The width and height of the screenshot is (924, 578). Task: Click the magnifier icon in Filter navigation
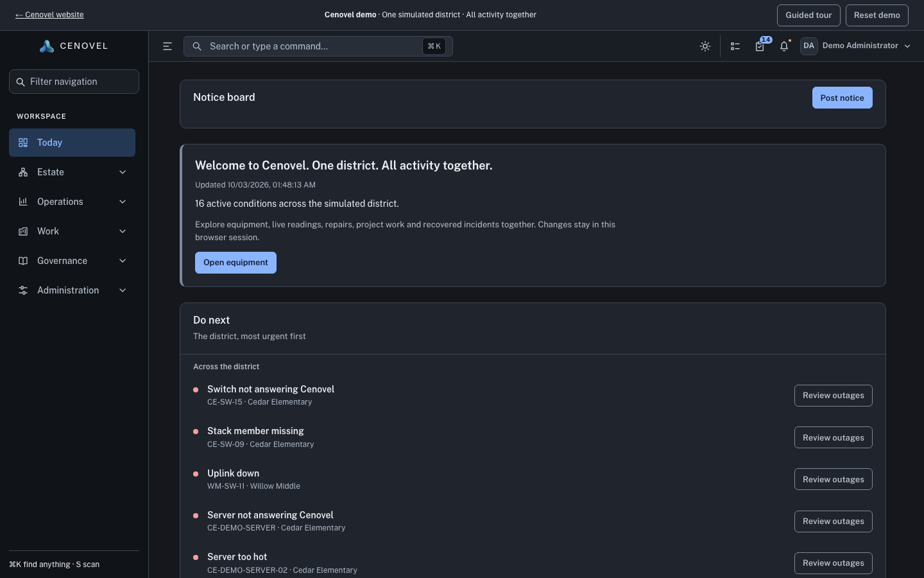tap(21, 82)
